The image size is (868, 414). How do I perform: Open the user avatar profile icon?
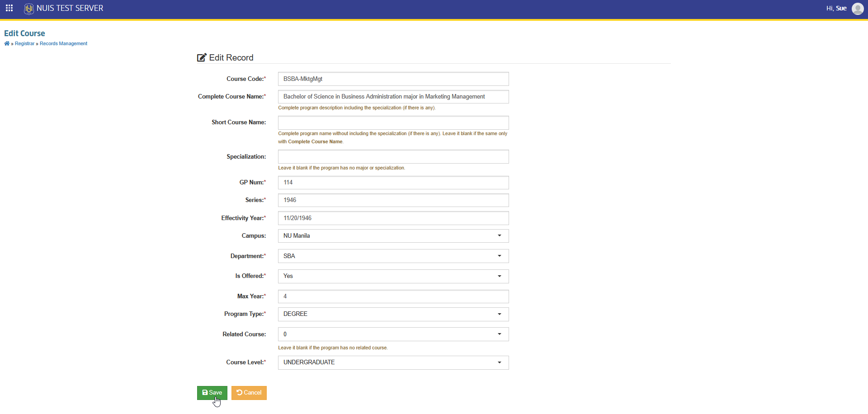click(858, 9)
